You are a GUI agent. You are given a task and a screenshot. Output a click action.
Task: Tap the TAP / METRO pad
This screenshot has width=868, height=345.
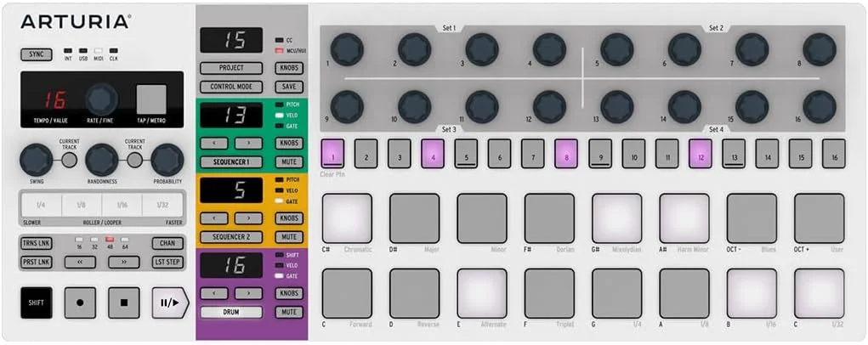(151, 99)
